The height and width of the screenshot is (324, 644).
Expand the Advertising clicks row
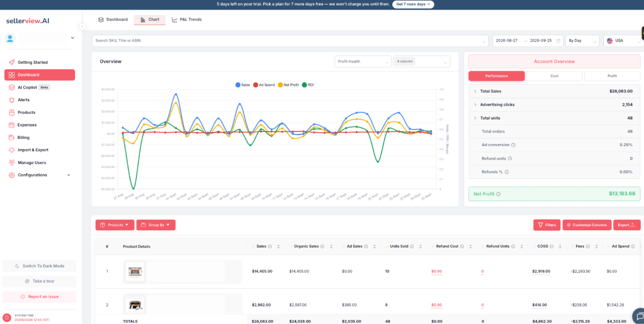[x=475, y=105]
